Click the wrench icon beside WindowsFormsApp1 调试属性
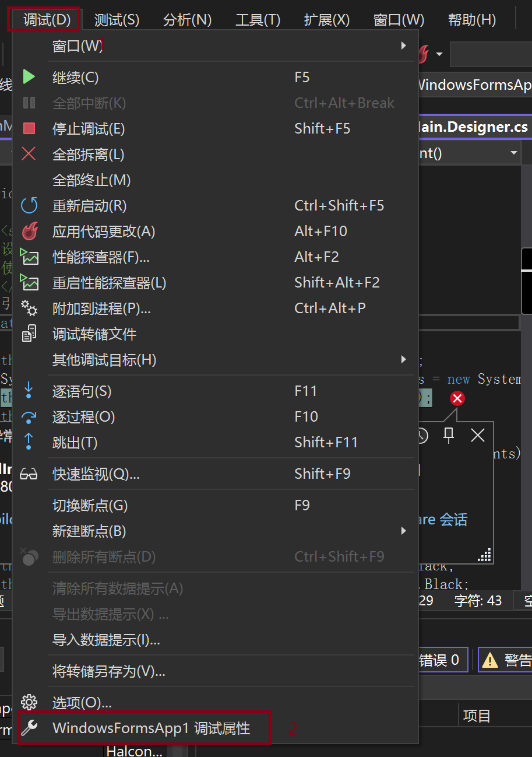The width and height of the screenshot is (532, 757). 29,728
